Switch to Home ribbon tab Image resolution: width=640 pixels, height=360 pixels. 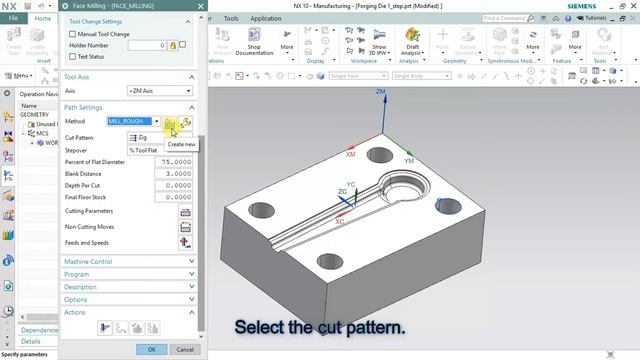[x=42, y=19]
